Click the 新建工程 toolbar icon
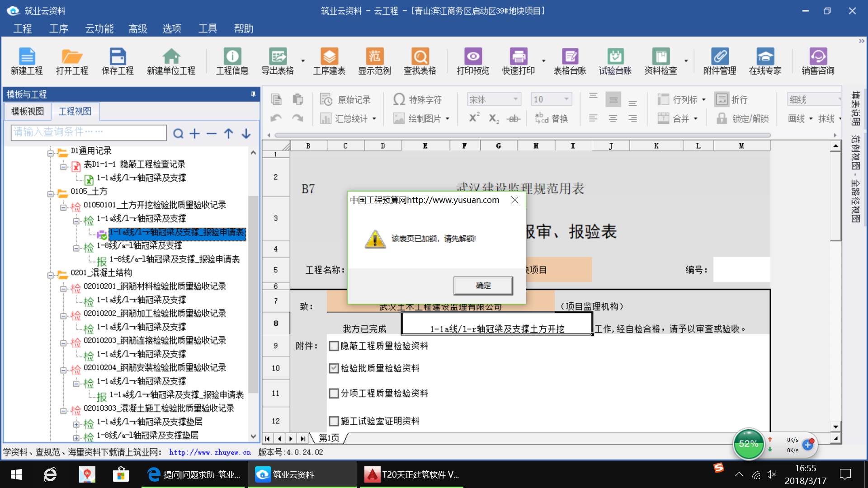Image resolution: width=868 pixels, height=488 pixels. point(27,61)
